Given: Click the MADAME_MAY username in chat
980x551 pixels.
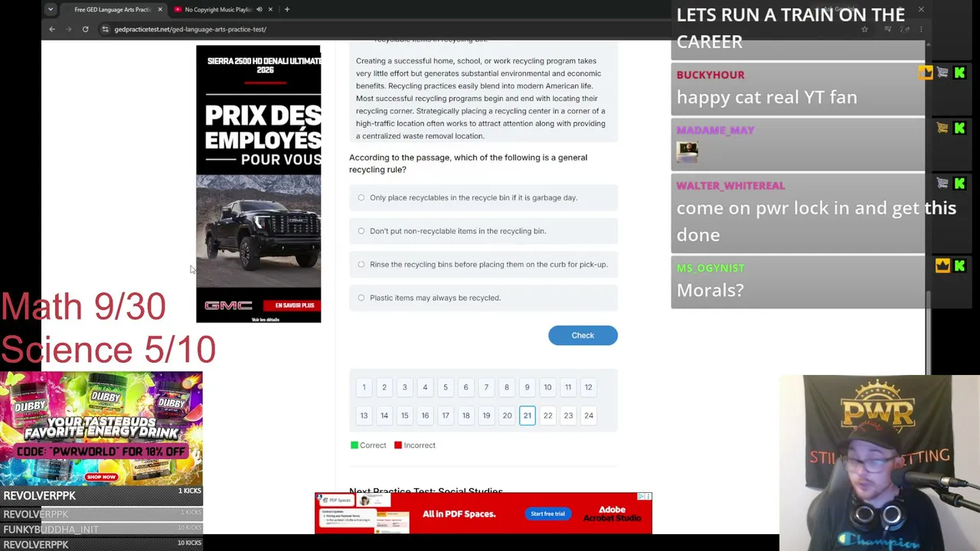Looking at the screenshot, I should click(x=715, y=130).
